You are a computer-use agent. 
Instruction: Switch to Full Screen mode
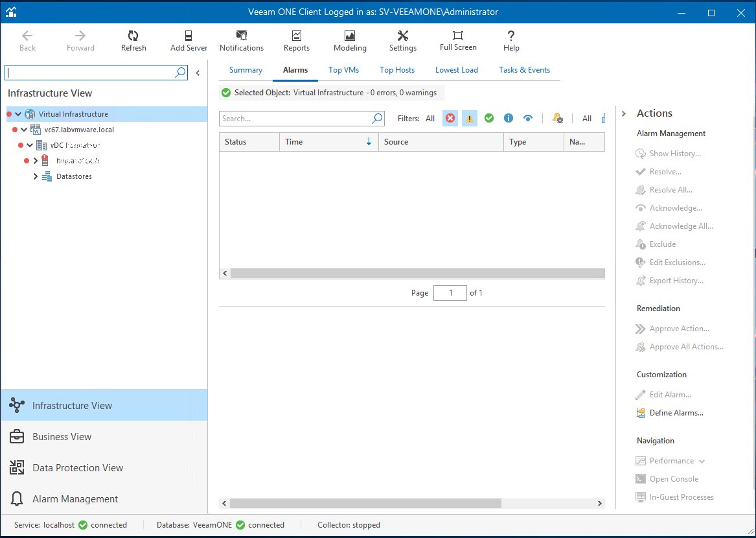coord(458,41)
